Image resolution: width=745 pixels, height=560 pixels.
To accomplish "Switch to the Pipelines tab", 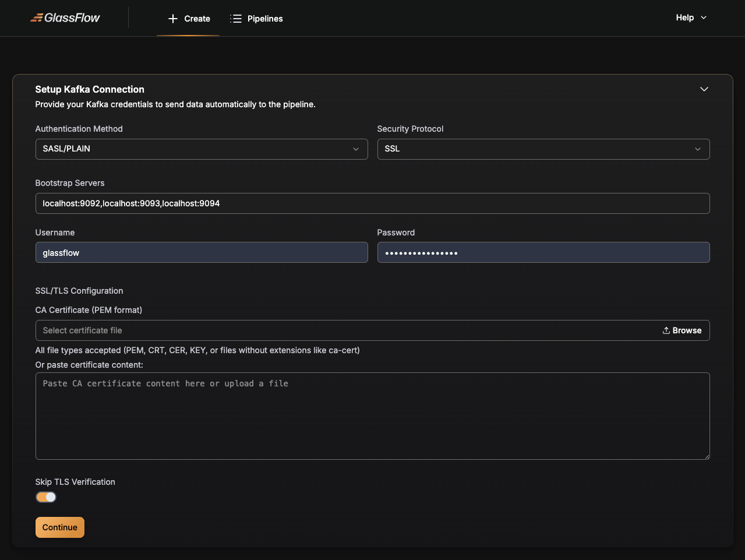I will coord(256,18).
